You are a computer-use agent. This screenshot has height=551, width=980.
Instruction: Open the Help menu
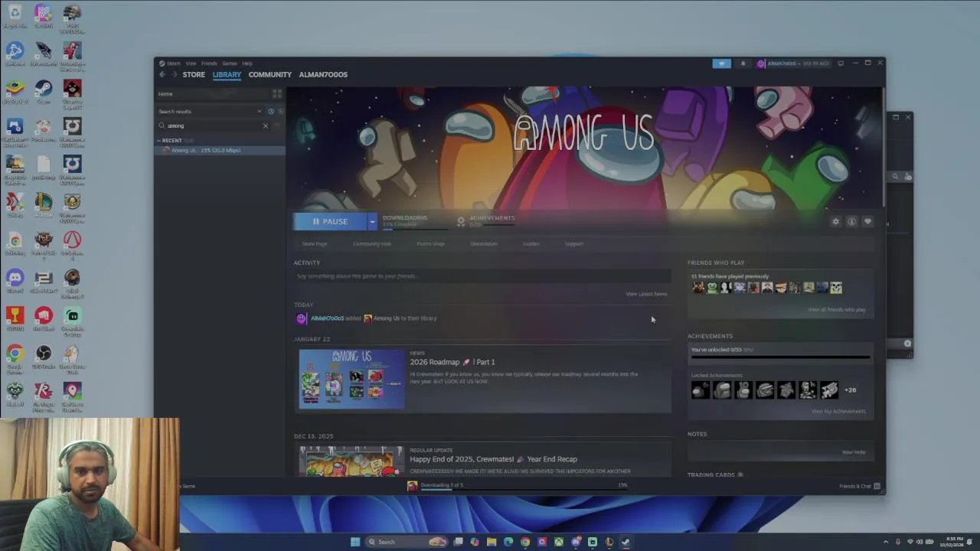point(247,64)
